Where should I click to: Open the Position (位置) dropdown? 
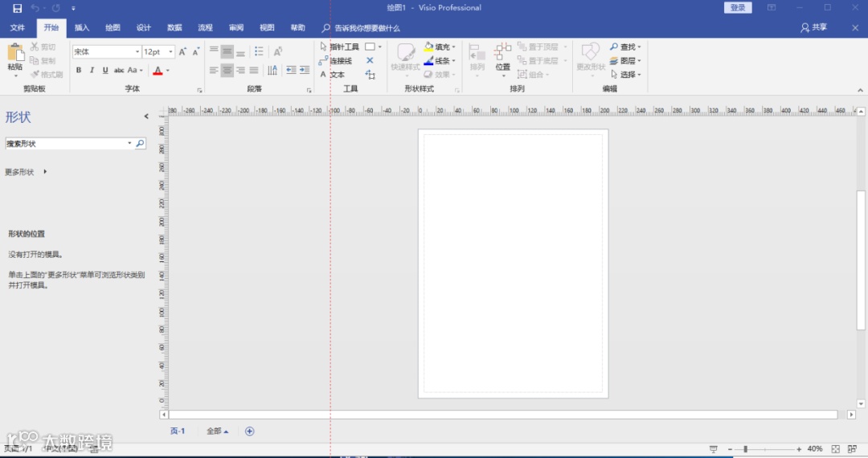pos(502,59)
